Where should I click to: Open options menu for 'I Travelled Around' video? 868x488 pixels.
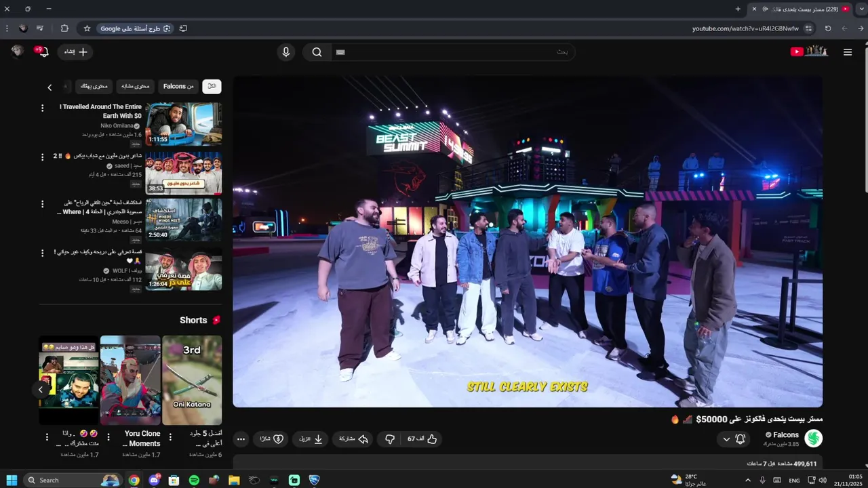point(43,108)
